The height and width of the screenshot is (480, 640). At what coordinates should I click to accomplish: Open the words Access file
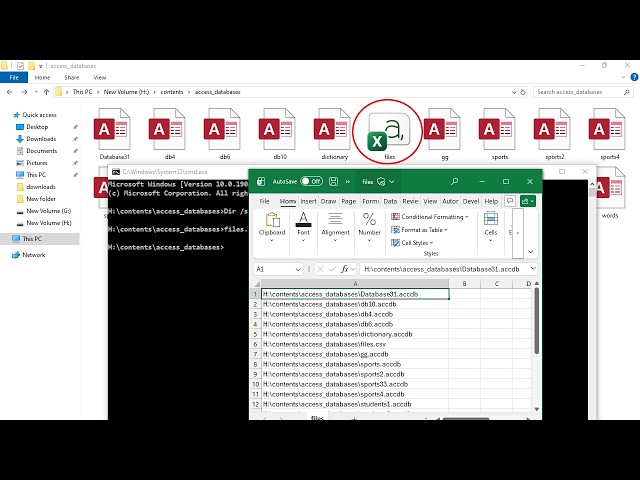point(610,192)
